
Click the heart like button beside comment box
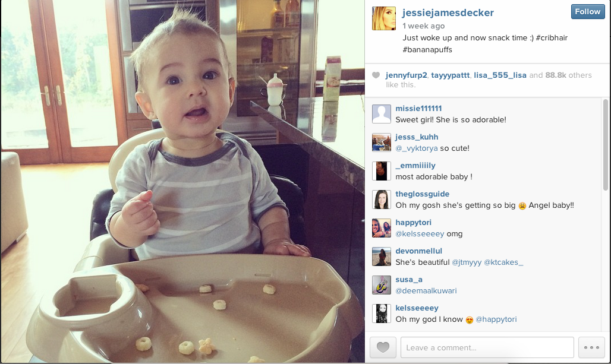click(383, 347)
